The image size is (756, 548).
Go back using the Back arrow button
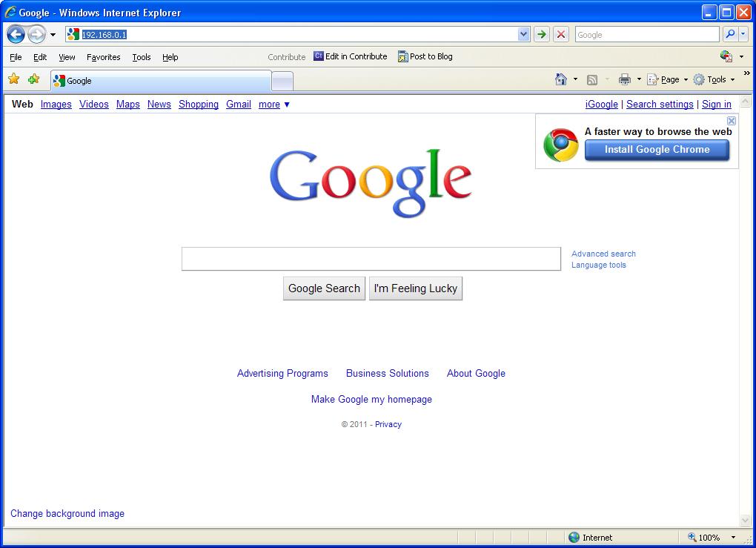pos(16,35)
